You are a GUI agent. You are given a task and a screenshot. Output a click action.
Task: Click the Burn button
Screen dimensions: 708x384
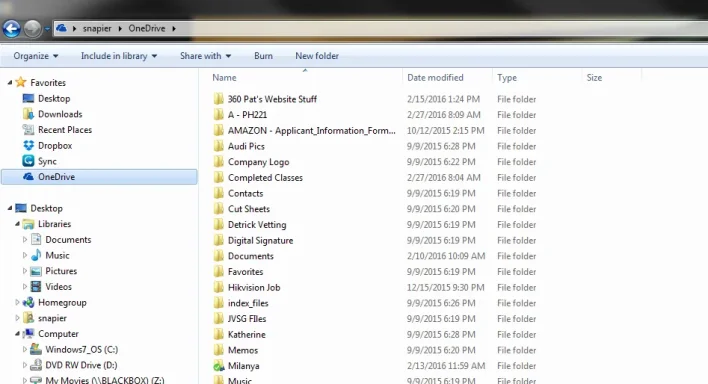click(263, 56)
